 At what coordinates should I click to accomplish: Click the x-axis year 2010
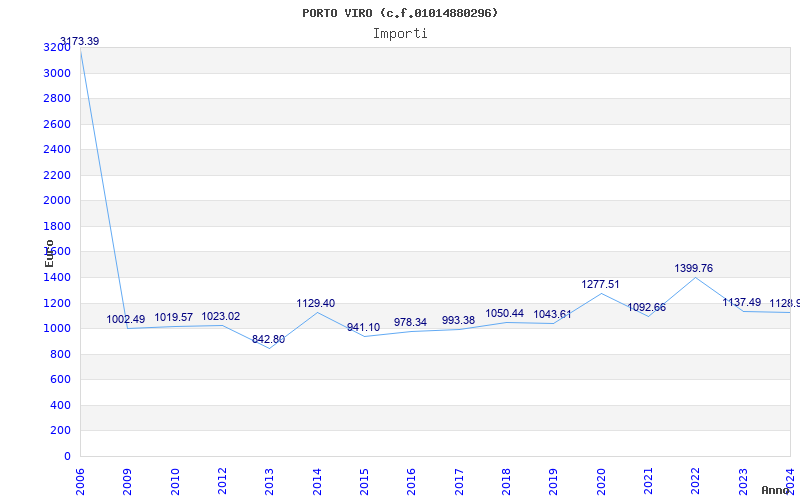tap(175, 482)
